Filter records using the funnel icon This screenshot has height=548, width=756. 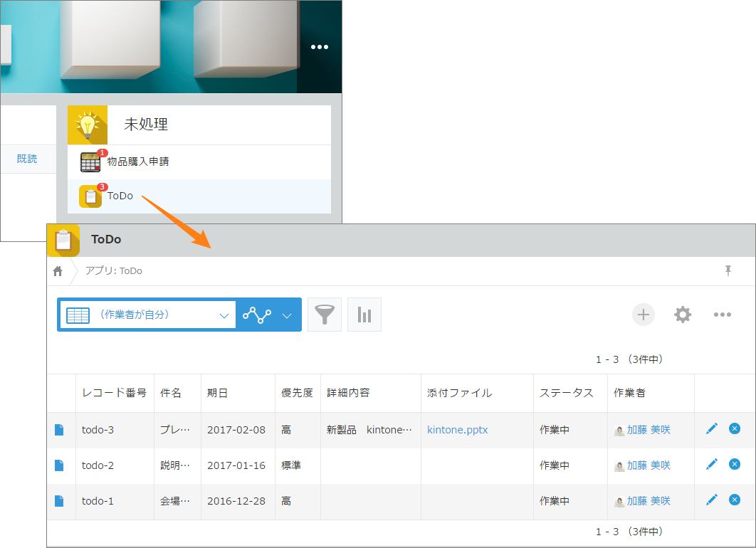(324, 314)
